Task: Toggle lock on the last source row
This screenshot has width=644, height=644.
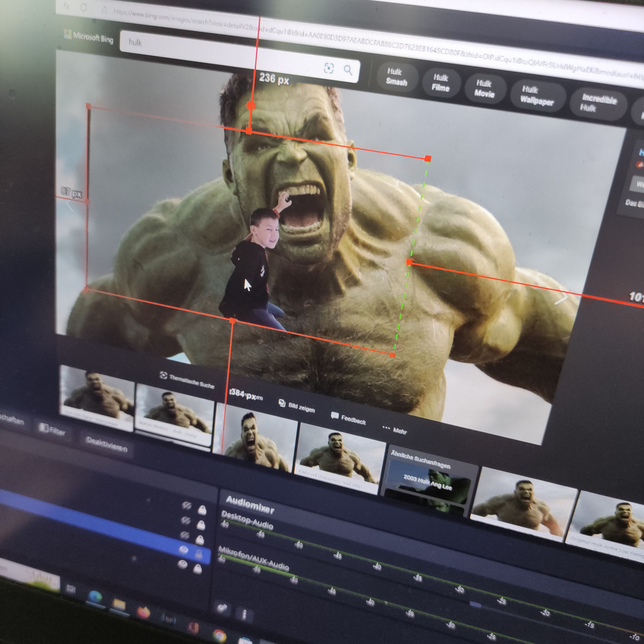Action: pos(198,569)
